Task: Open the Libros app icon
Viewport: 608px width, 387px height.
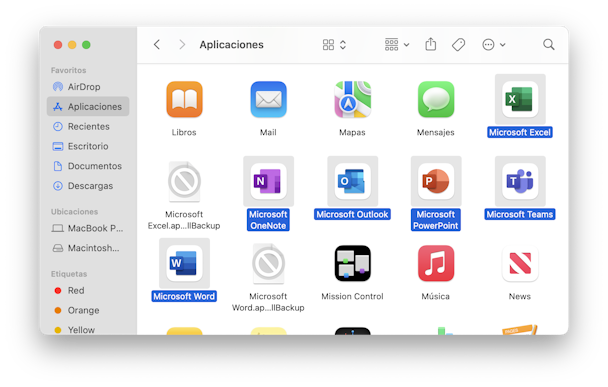Action: point(184,99)
